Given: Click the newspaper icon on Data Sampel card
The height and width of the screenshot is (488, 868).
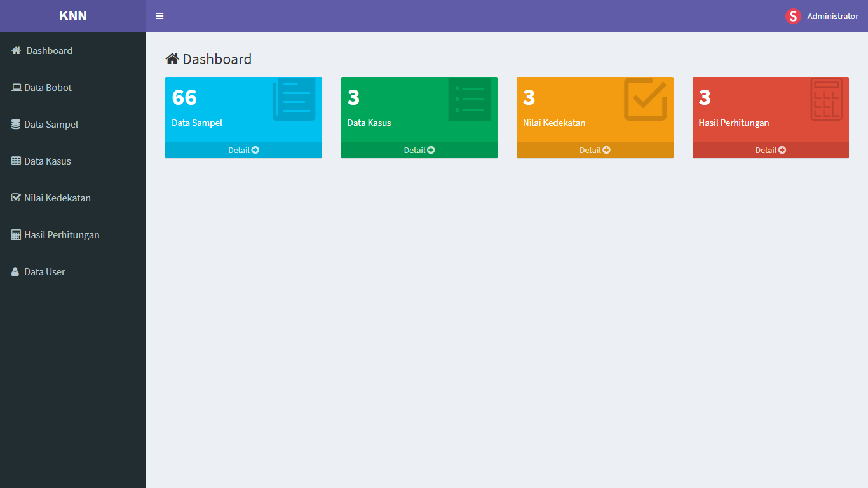Looking at the screenshot, I should pyautogui.click(x=294, y=99).
